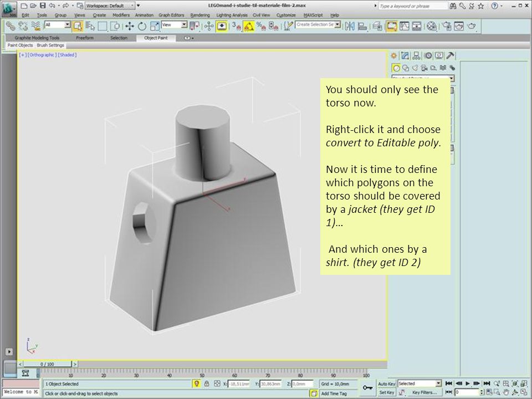Open the Selected key filter dropdown
The height and width of the screenshot is (399, 532).
tap(420, 383)
